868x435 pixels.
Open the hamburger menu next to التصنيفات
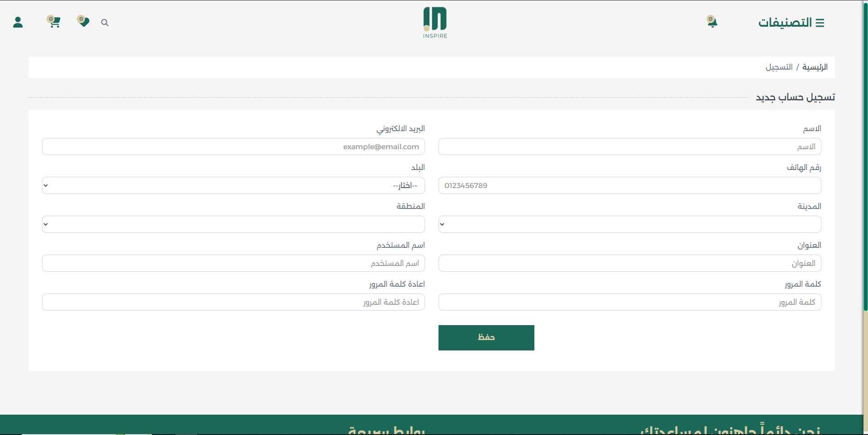pyautogui.click(x=821, y=22)
